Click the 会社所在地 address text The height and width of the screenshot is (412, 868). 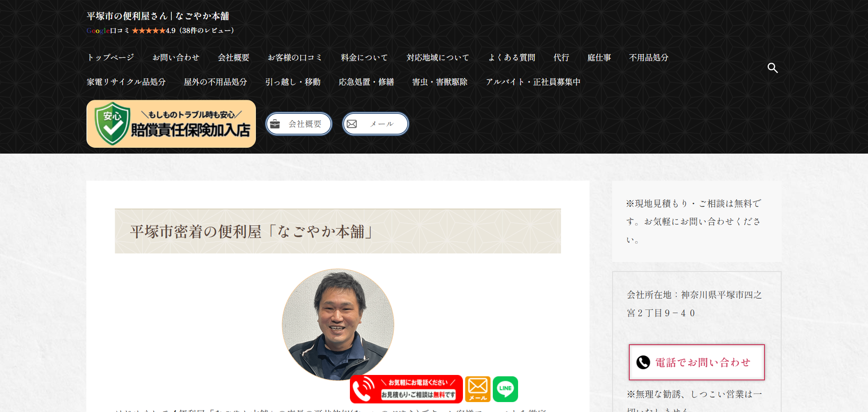[694, 304]
